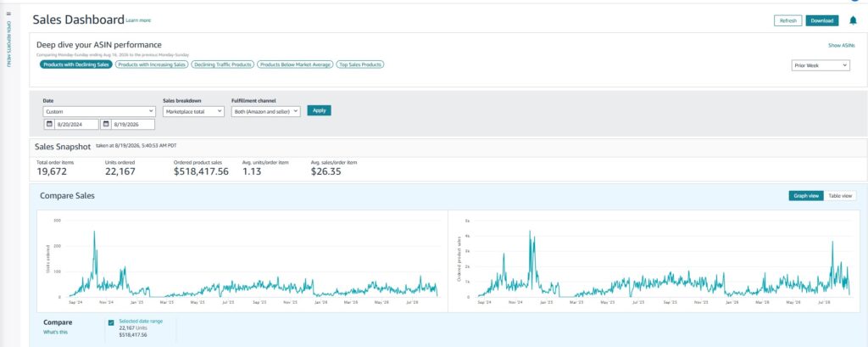The image size is (868, 347).
Task: Open the hamburger menu icon in the sidebar
Action: pyautogui.click(x=8, y=14)
